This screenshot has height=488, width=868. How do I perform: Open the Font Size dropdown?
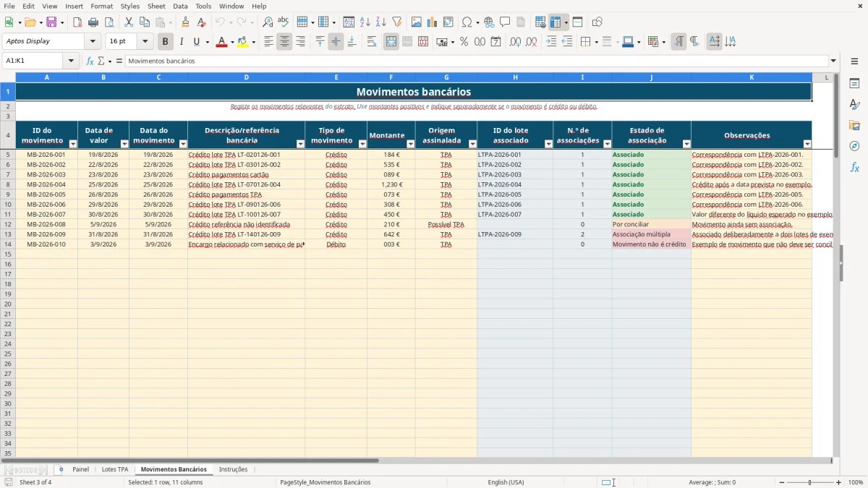(145, 41)
